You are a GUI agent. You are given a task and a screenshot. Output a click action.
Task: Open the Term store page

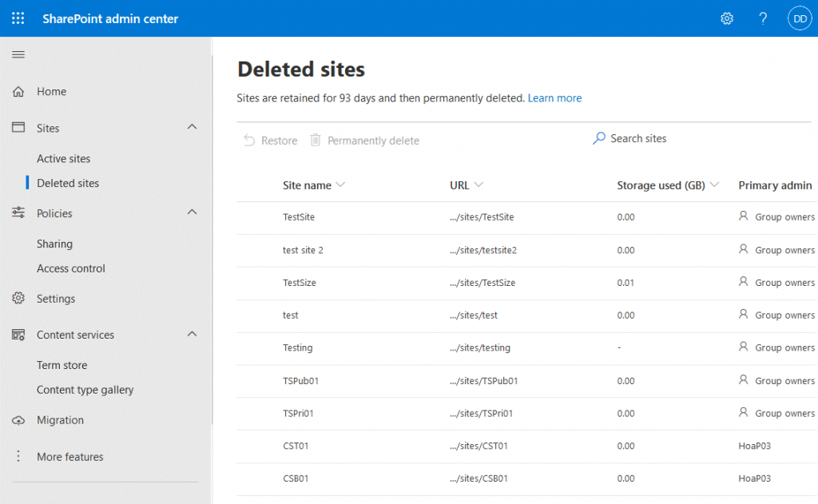[62, 364]
